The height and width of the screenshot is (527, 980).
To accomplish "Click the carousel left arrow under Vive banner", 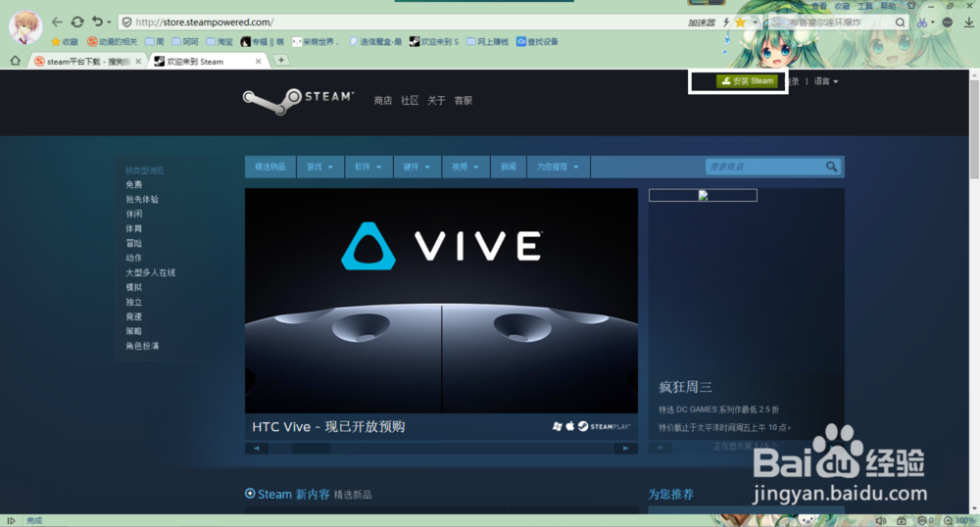I will 256,448.
